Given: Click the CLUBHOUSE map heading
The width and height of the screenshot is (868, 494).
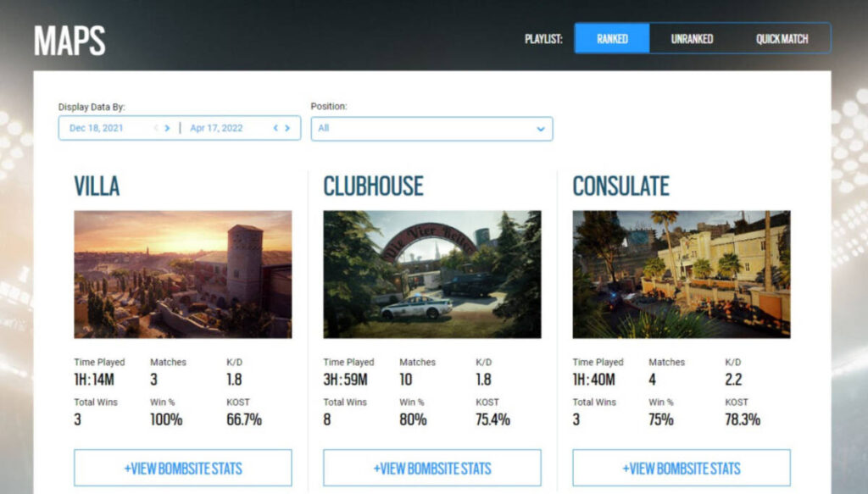Looking at the screenshot, I should tap(373, 186).
